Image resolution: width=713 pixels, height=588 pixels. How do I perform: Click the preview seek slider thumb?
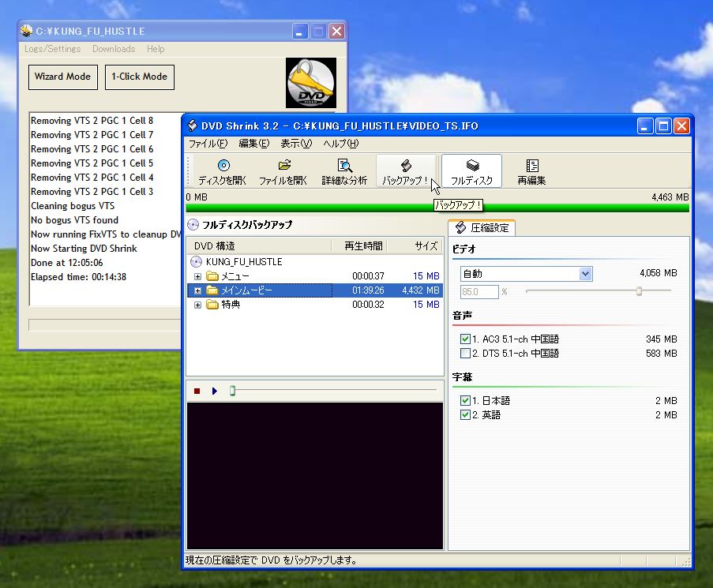pyautogui.click(x=232, y=391)
